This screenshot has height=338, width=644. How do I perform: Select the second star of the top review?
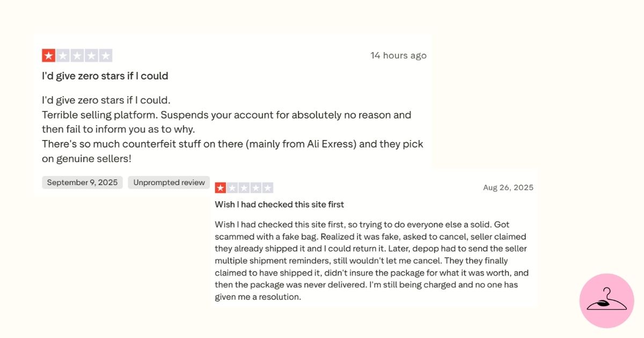point(63,56)
